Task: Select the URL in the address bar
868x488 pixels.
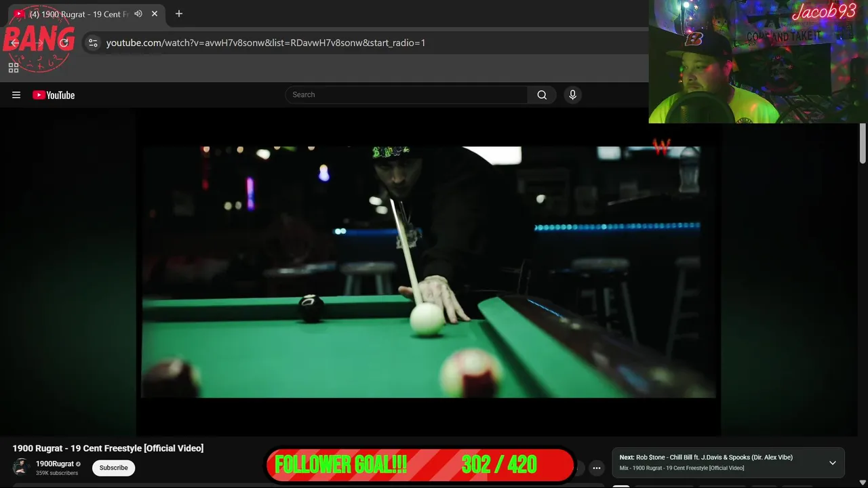Action: 266,43
